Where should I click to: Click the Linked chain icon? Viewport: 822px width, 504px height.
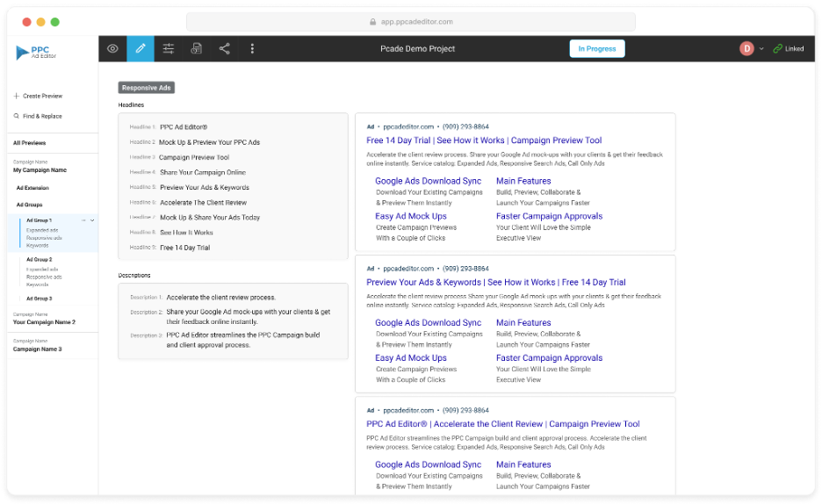[x=778, y=48]
